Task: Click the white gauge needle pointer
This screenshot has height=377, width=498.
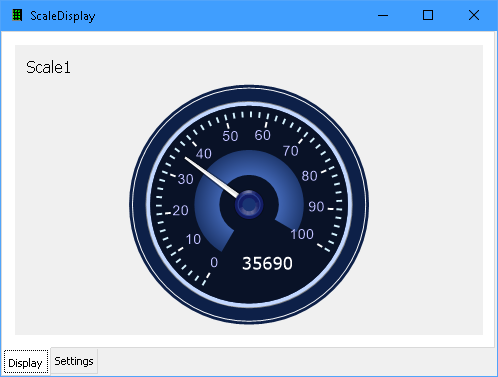Action: 211,177
